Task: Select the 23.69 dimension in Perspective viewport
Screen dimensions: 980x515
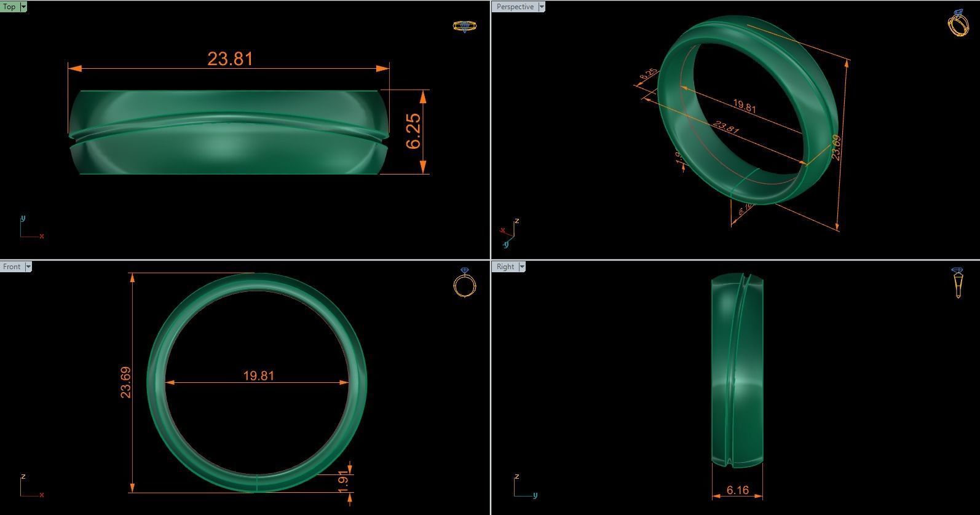Action: click(836, 147)
